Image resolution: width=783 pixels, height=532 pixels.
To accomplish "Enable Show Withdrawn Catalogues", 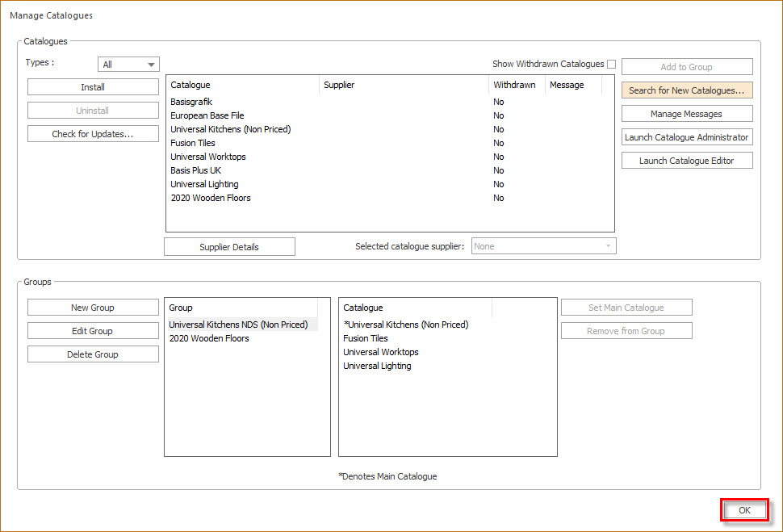I will point(611,64).
